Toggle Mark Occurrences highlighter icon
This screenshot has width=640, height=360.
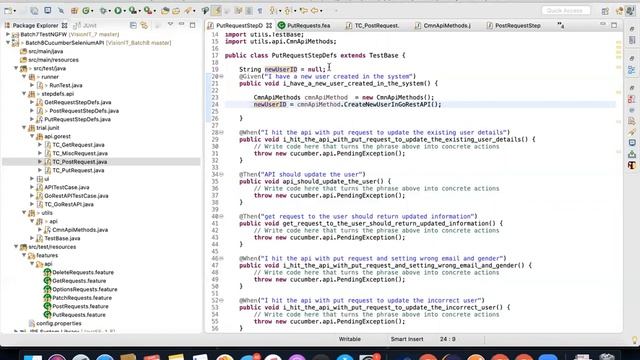click(x=217, y=11)
